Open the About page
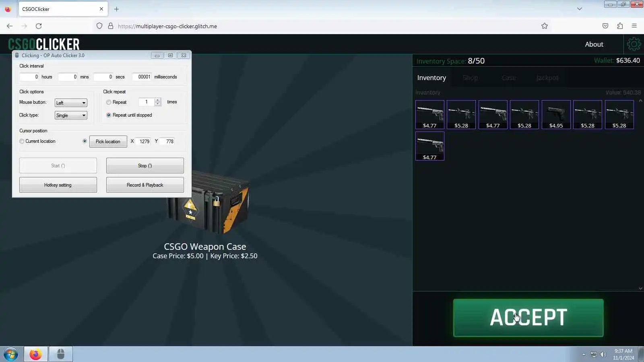 [594, 44]
